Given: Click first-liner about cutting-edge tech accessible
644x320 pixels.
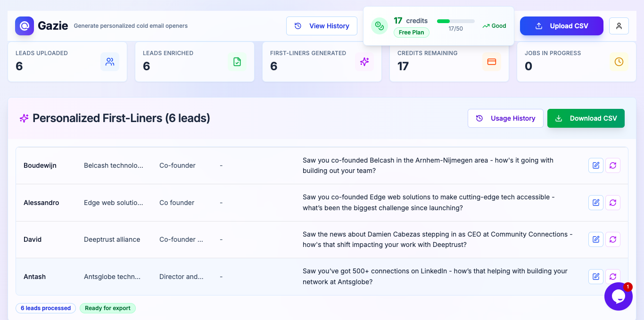Looking at the screenshot, I should click(429, 203).
